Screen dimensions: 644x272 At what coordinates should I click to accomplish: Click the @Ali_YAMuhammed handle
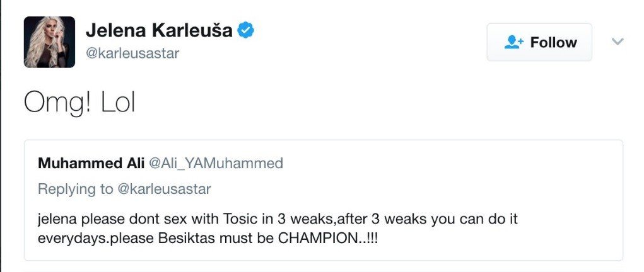[215, 163]
